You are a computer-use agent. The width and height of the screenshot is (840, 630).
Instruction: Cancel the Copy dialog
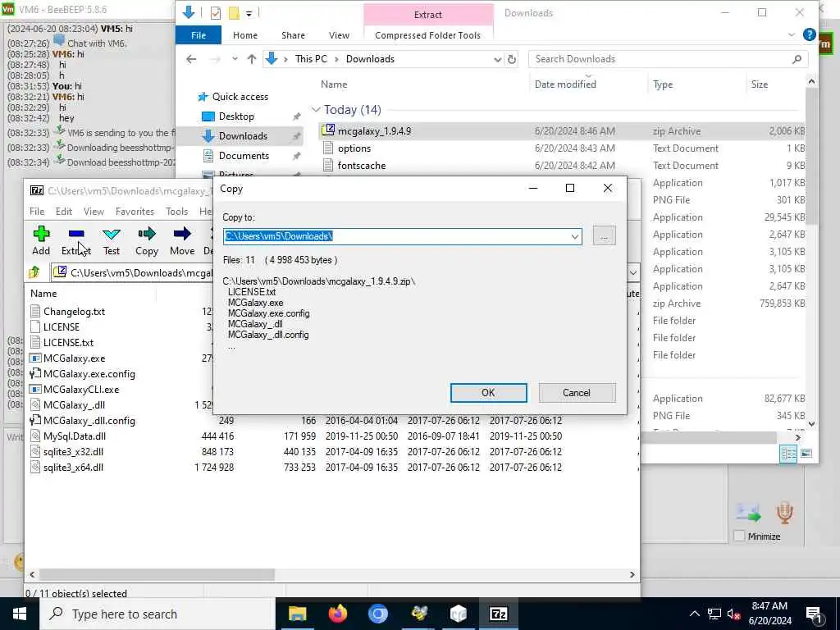[x=577, y=393]
